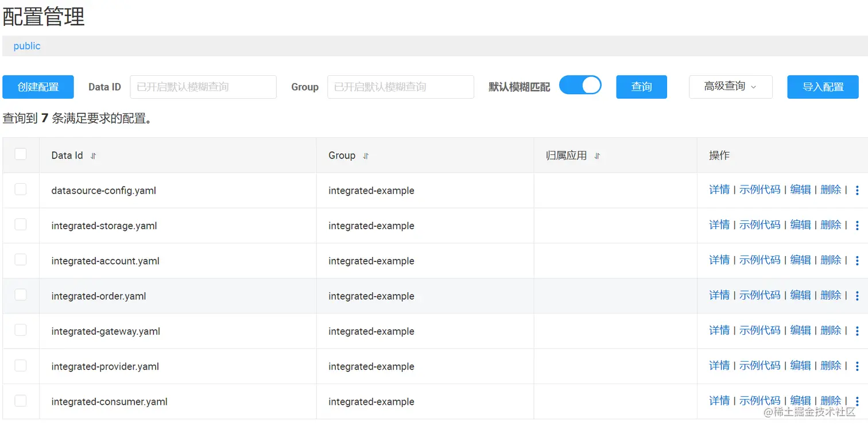The height and width of the screenshot is (430, 868).
Task: Click 删除 for integrated-consumer.yaml
Action: 831,401
